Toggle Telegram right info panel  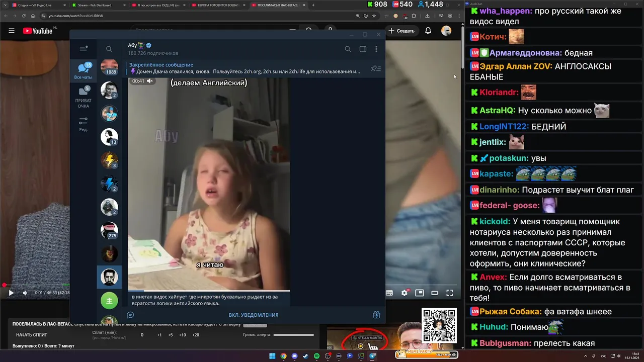[x=363, y=49]
